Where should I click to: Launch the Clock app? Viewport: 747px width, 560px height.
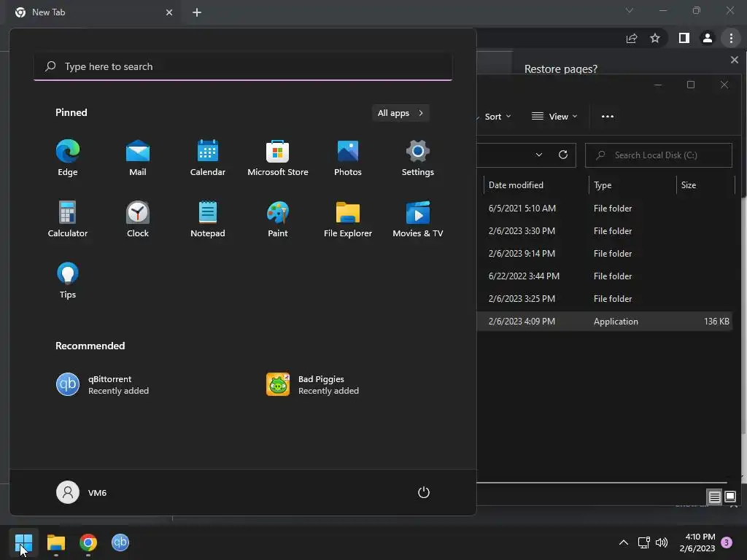tap(138, 219)
